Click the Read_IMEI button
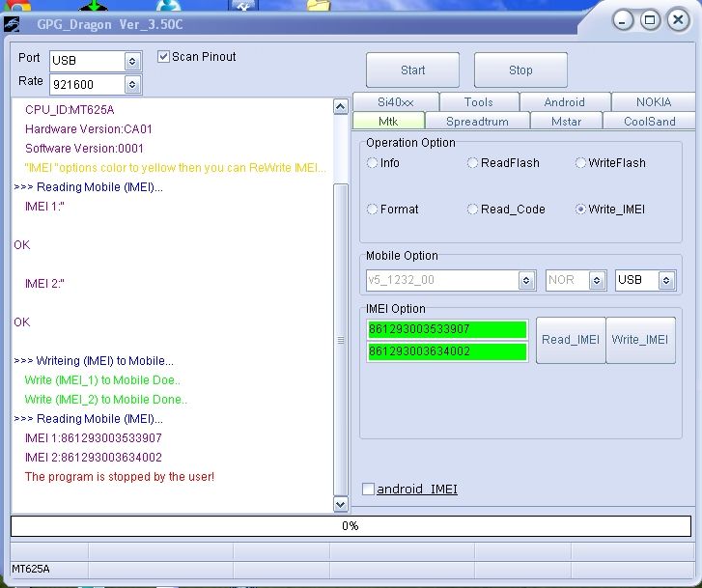The width and height of the screenshot is (702, 588). (x=571, y=340)
